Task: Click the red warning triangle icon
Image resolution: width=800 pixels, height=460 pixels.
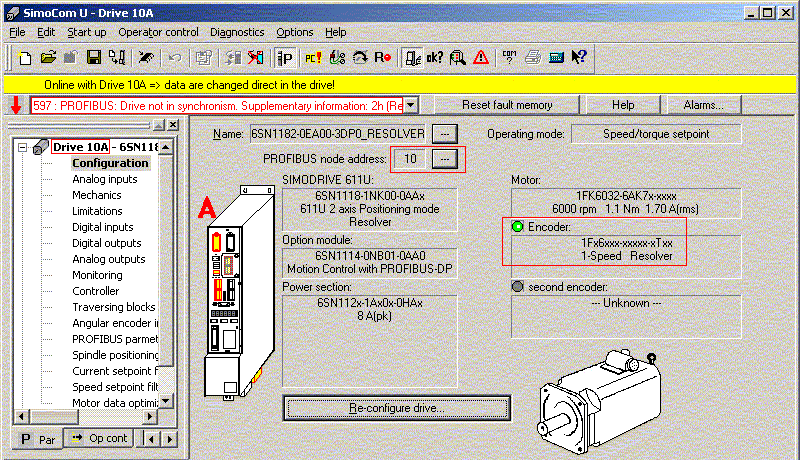Action: pos(481,58)
